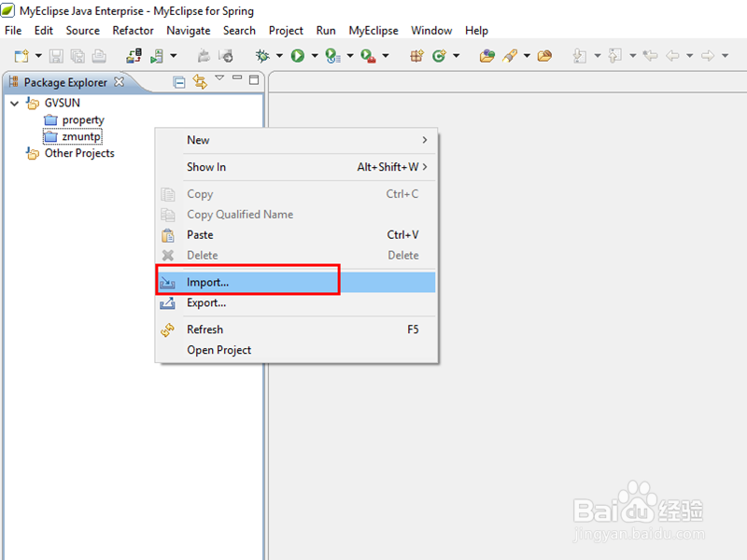Open the Run dropdown arrow
Viewport: 747px width, 560px height.
[x=315, y=56]
